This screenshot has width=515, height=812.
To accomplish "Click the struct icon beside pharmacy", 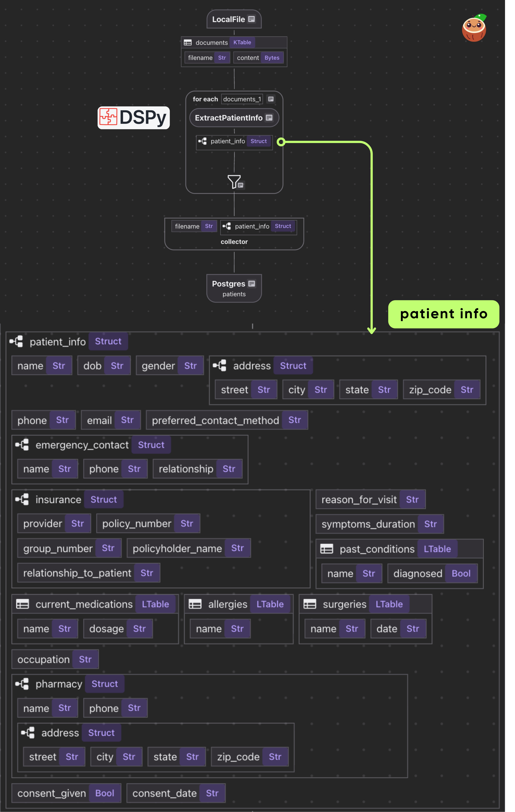I will point(23,683).
